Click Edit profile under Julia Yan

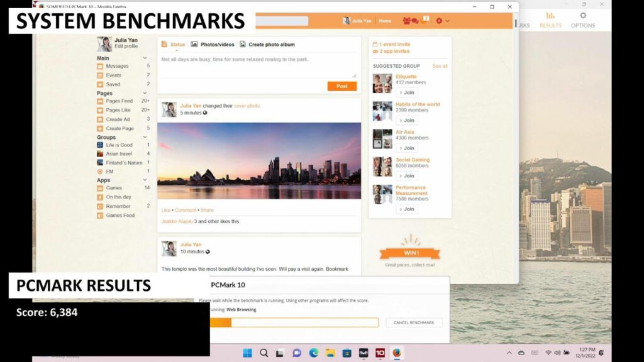click(126, 47)
